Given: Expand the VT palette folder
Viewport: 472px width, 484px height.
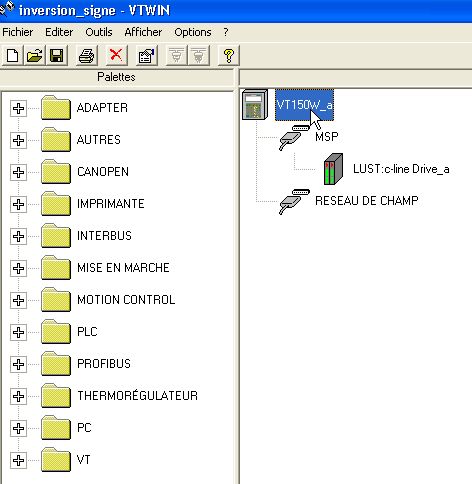Looking at the screenshot, I should pos(18,460).
